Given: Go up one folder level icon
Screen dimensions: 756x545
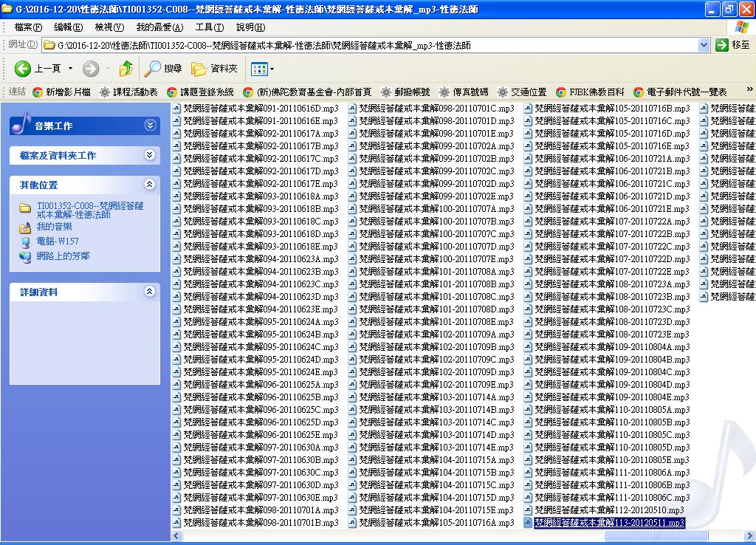Looking at the screenshot, I should tap(126, 69).
